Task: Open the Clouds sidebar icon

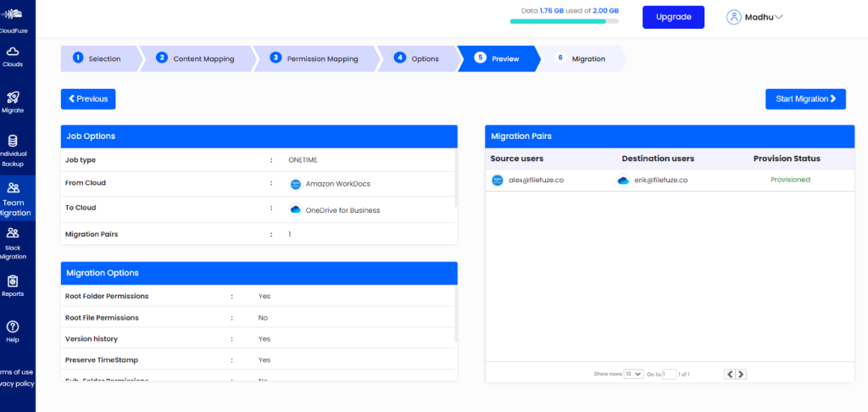Action: tap(13, 52)
